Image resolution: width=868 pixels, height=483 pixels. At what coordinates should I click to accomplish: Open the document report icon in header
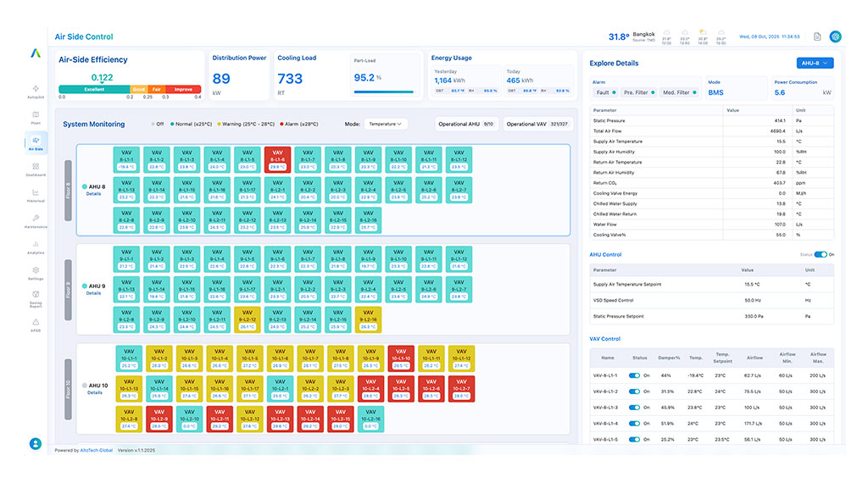click(817, 36)
